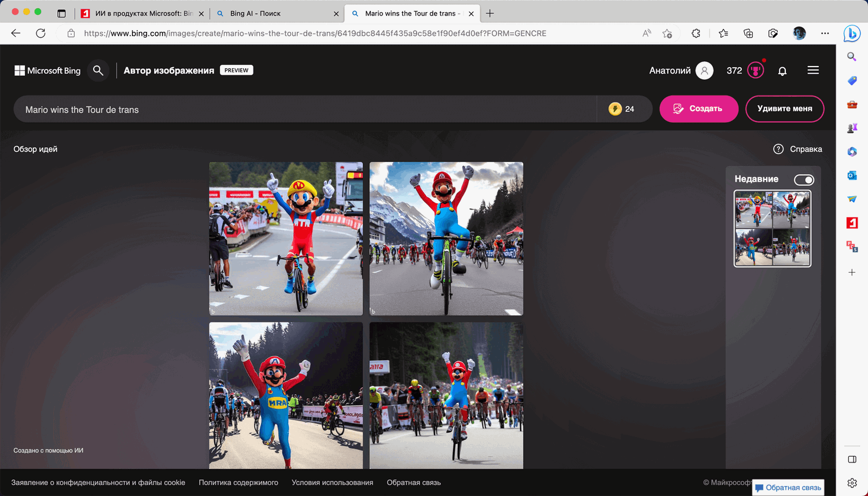Open the footer Обратная связь link
The height and width of the screenshot is (496, 868).
coord(414,483)
